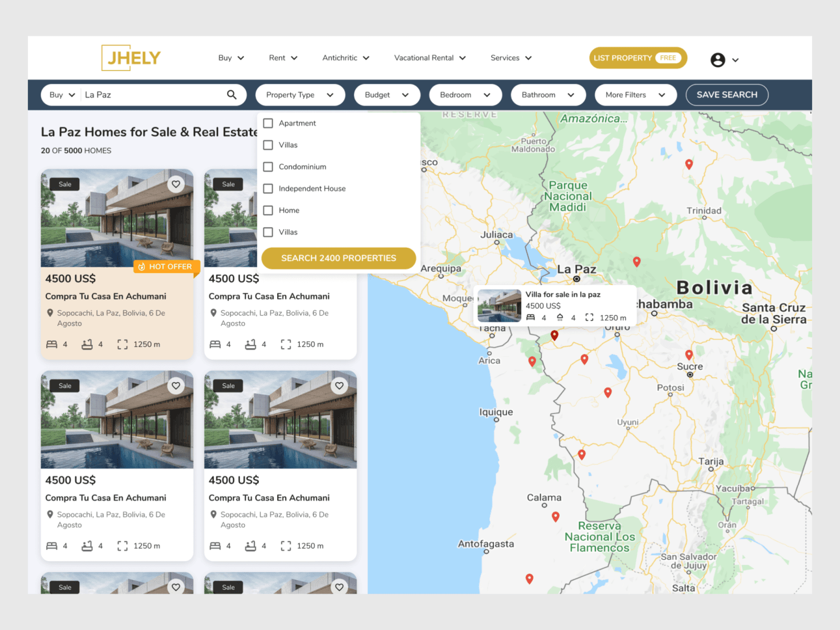Click the SAVE SEARCH button
Screen dimensions: 840x630
727,94
